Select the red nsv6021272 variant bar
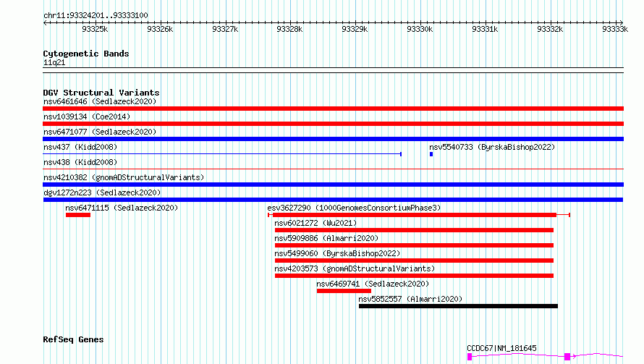 tap(414, 230)
